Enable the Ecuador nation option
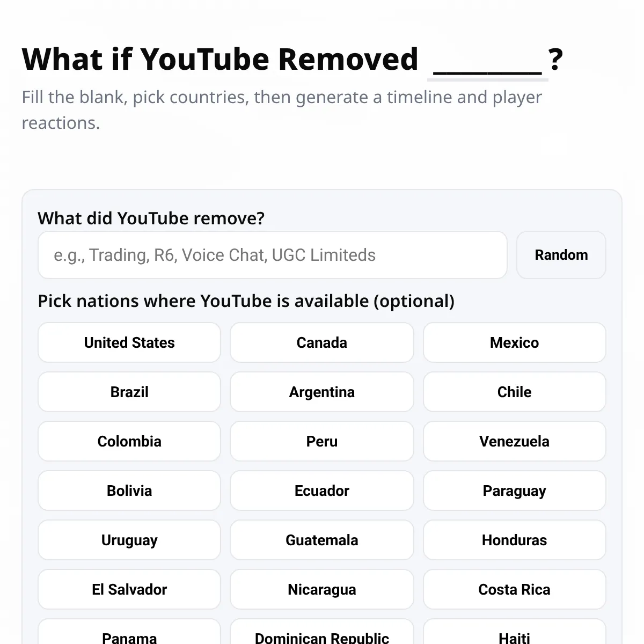Image resolution: width=644 pixels, height=644 pixels. 322,491
